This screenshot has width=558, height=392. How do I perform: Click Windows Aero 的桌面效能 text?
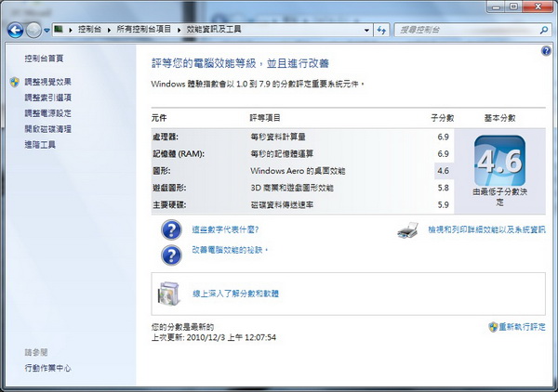coord(298,171)
